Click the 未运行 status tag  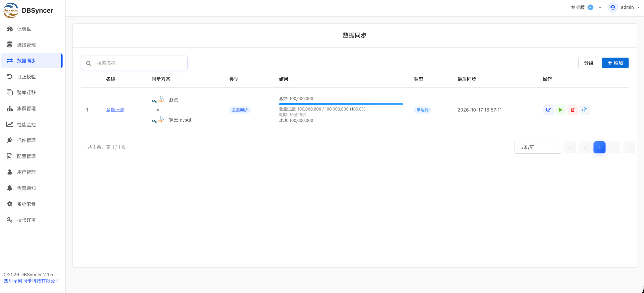[x=423, y=110]
